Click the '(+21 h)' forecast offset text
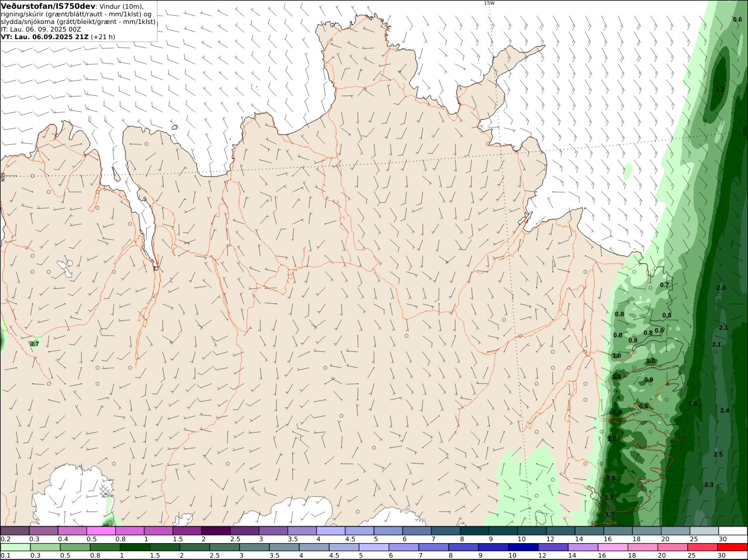 [103, 37]
